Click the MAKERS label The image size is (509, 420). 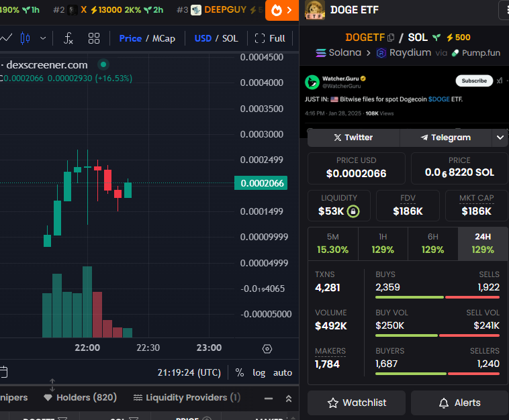tap(330, 351)
